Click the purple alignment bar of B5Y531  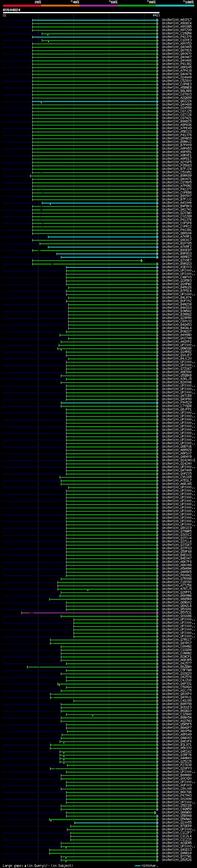(90, 613)
